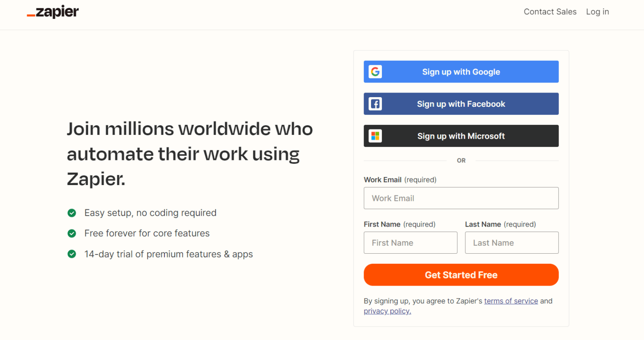
Task: Click the Get Started Free button
Action: tap(461, 275)
